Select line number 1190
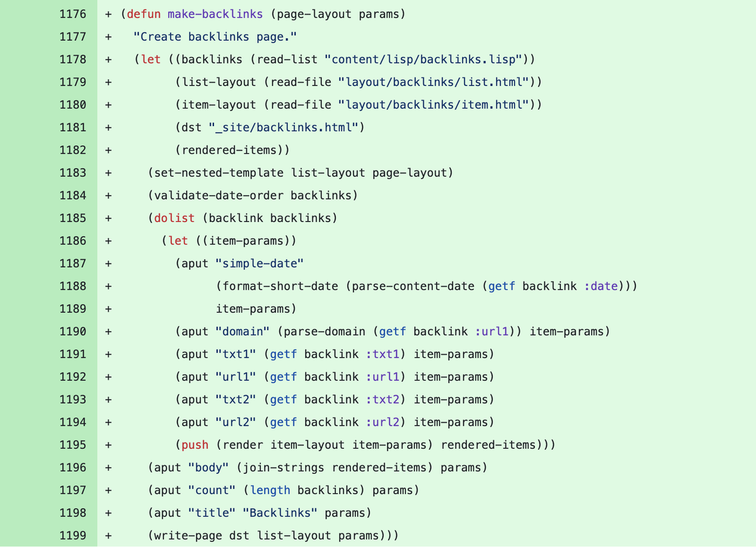The image size is (756, 547). tap(73, 331)
